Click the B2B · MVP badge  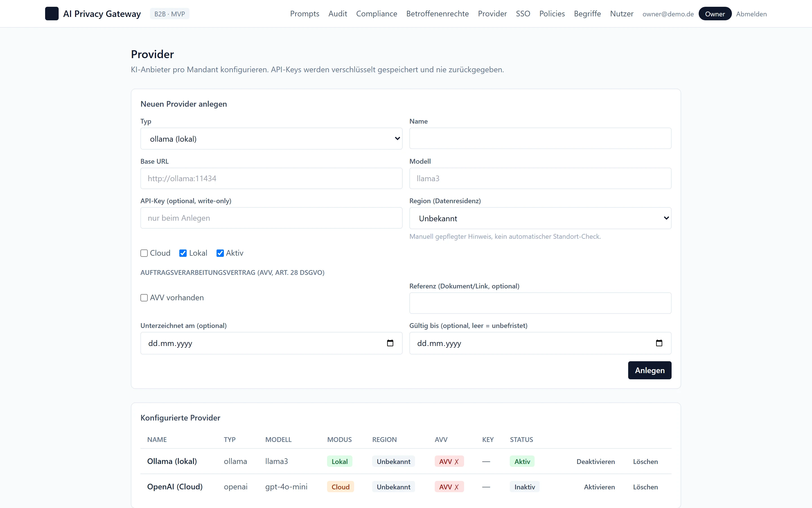pos(169,14)
